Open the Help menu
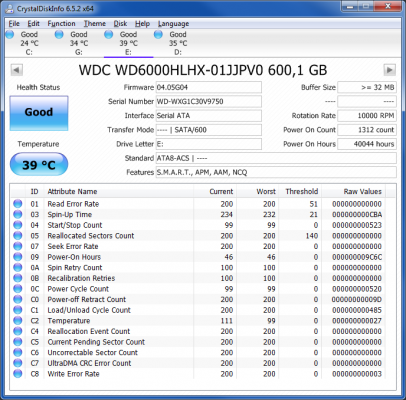This screenshot has width=406, height=400. click(x=142, y=24)
